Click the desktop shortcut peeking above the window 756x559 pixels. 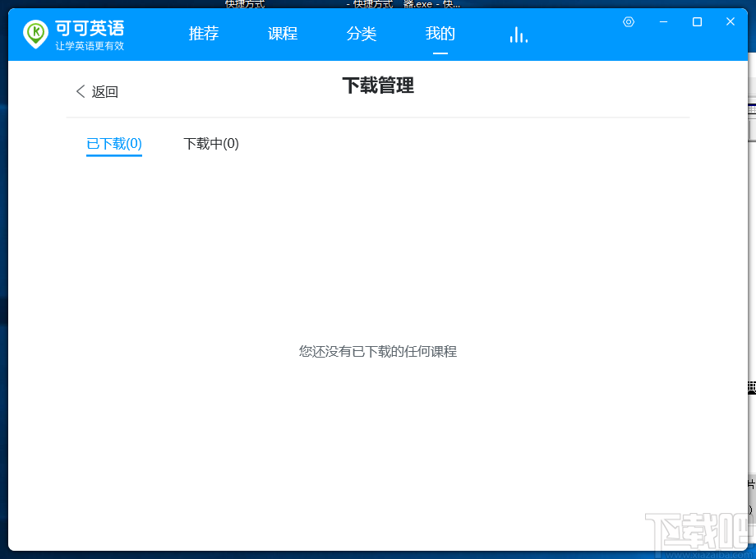tap(244, 4)
